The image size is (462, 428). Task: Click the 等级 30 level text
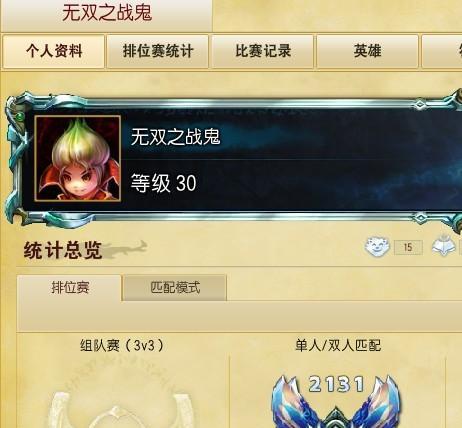163,183
